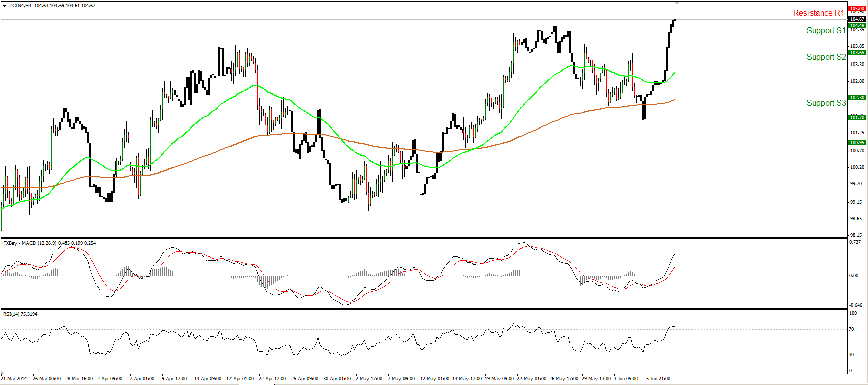
Task: Select the red 105.00 price label
Action: tap(857, 8)
